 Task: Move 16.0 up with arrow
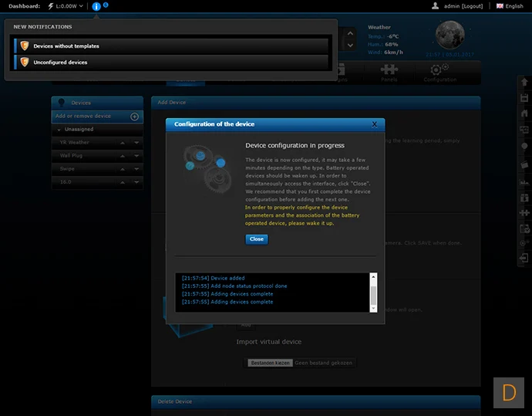pyautogui.click(x=123, y=182)
